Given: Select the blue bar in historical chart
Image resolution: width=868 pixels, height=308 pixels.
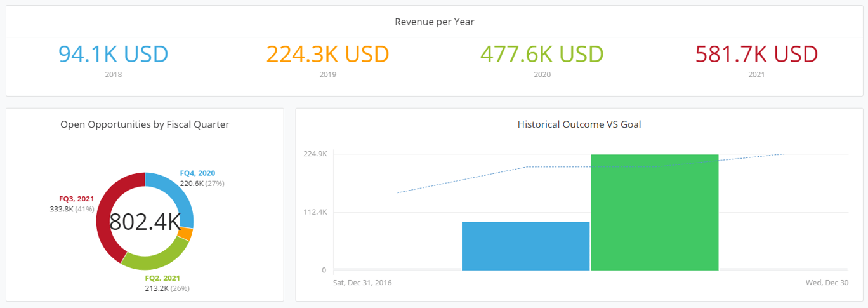Looking at the screenshot, I should (x=525, y=246).
